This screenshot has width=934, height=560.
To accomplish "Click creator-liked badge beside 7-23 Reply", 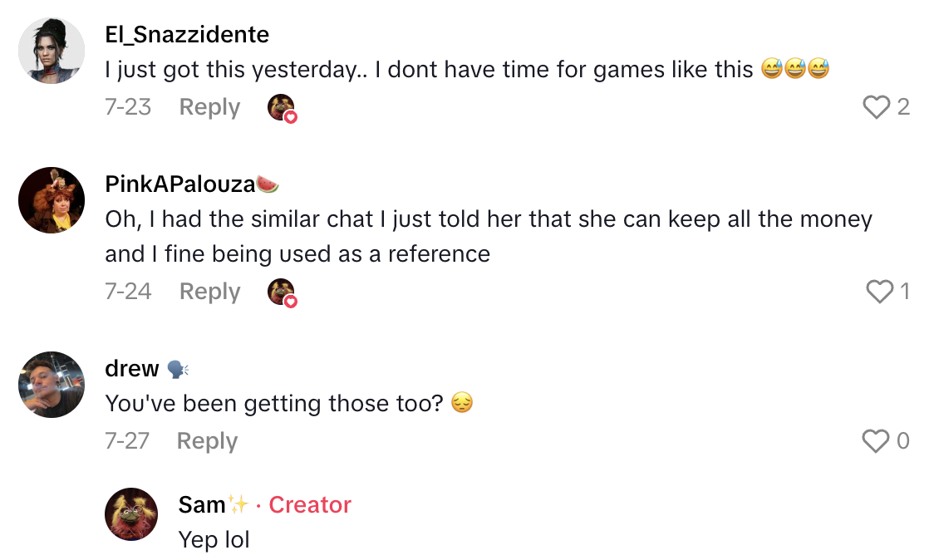I will point(282,108).
